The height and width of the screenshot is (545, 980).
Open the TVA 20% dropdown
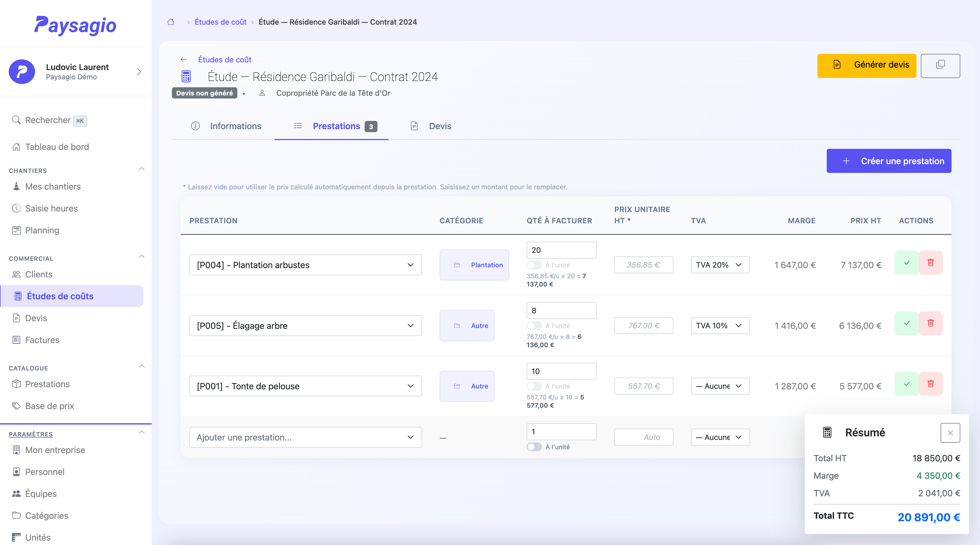(720, 265)
